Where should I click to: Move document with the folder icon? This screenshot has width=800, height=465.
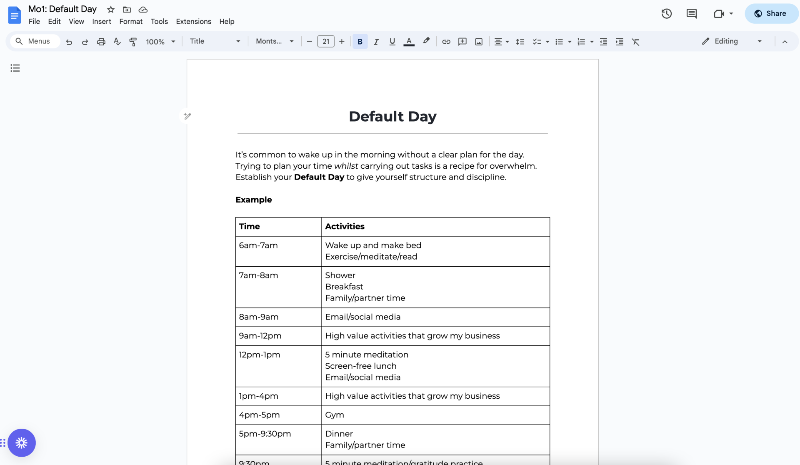(127, 9)
